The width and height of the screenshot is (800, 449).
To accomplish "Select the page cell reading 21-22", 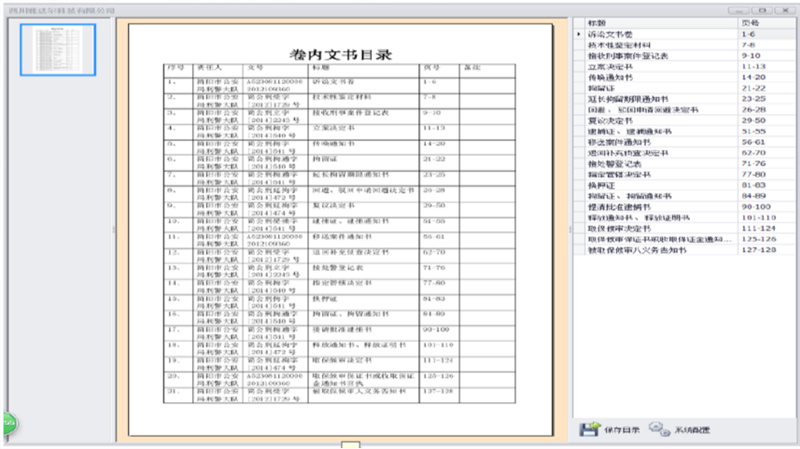I will [766, 88].
